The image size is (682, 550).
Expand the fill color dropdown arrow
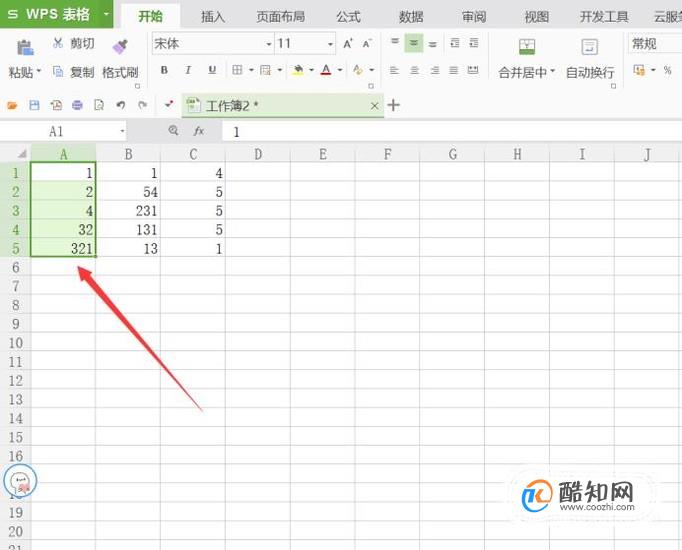click(x=311, y=70)
